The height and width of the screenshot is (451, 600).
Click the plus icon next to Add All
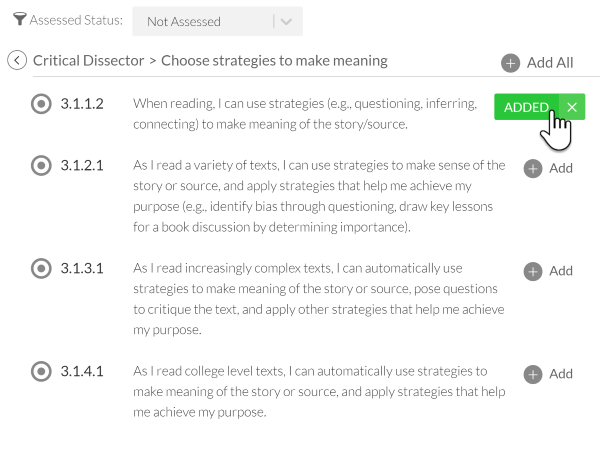click(x=510, y=63)
